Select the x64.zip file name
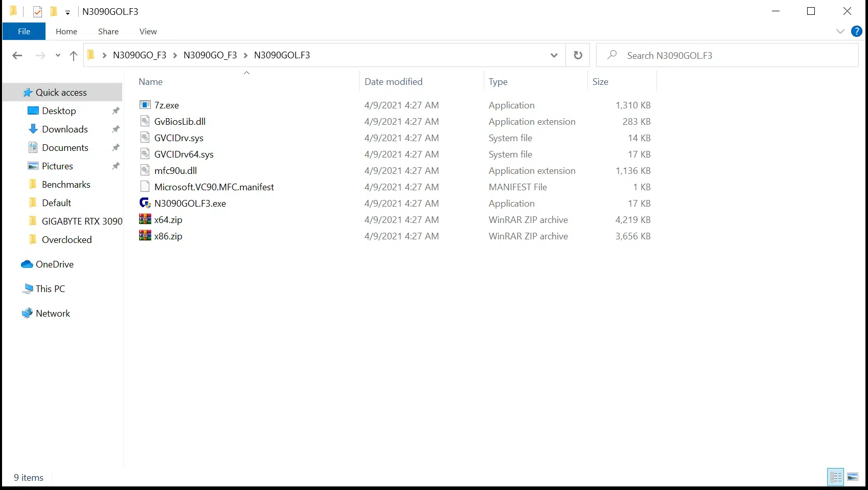868x490 pixels. pos(168,219)
